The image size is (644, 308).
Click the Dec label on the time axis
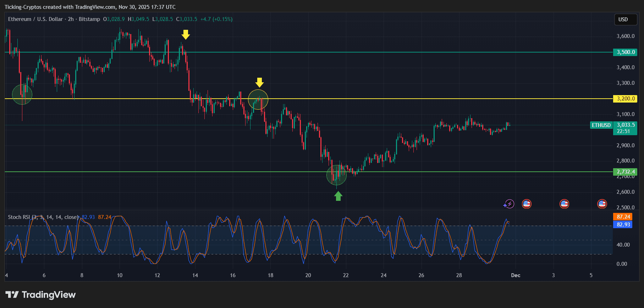516,275
